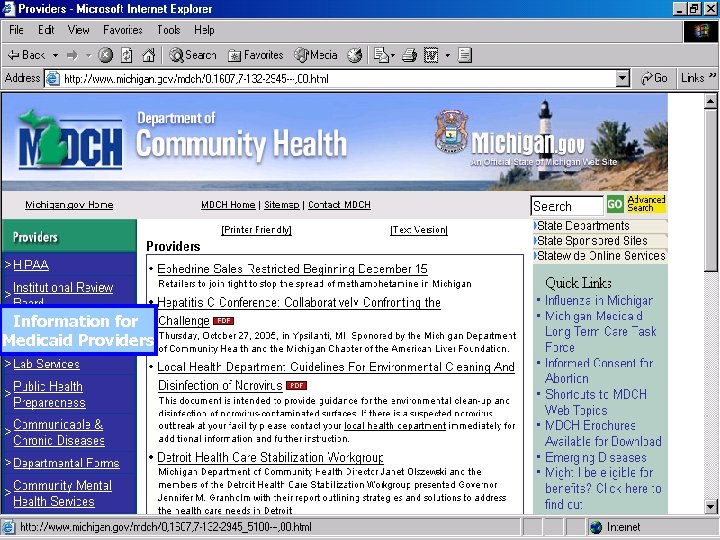Open the Edit menu
Viewport: 720px width, 540px height.
point(46,30)
